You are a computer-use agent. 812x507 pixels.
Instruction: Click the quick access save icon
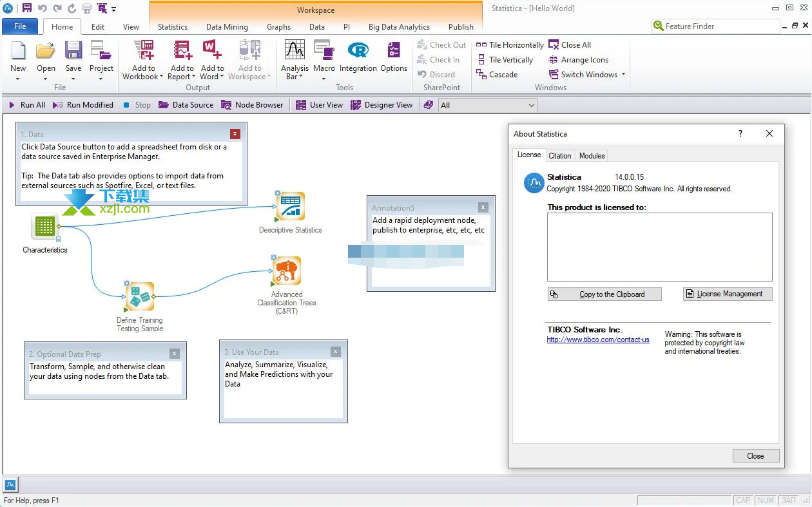point(26,8)
